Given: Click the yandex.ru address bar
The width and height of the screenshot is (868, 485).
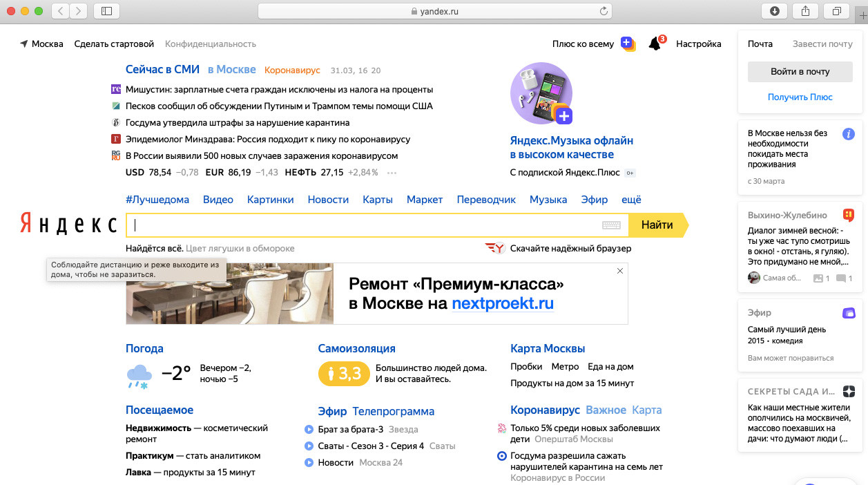Looking at the screenshot, I should [x=435, y=11].
